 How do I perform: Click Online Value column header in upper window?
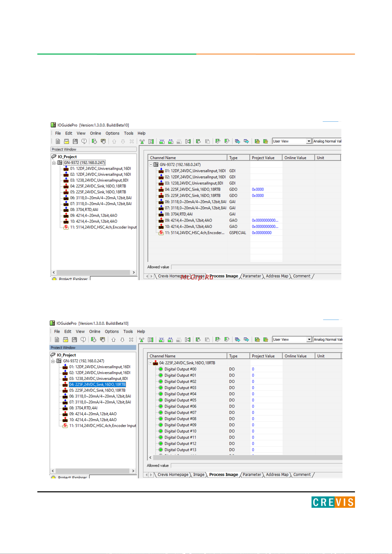298,158
